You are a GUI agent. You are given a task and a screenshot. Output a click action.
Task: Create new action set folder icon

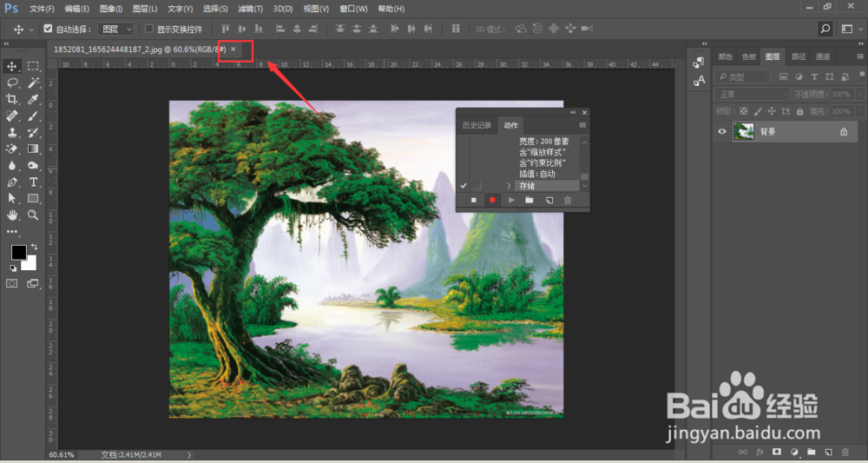(529, 200)
